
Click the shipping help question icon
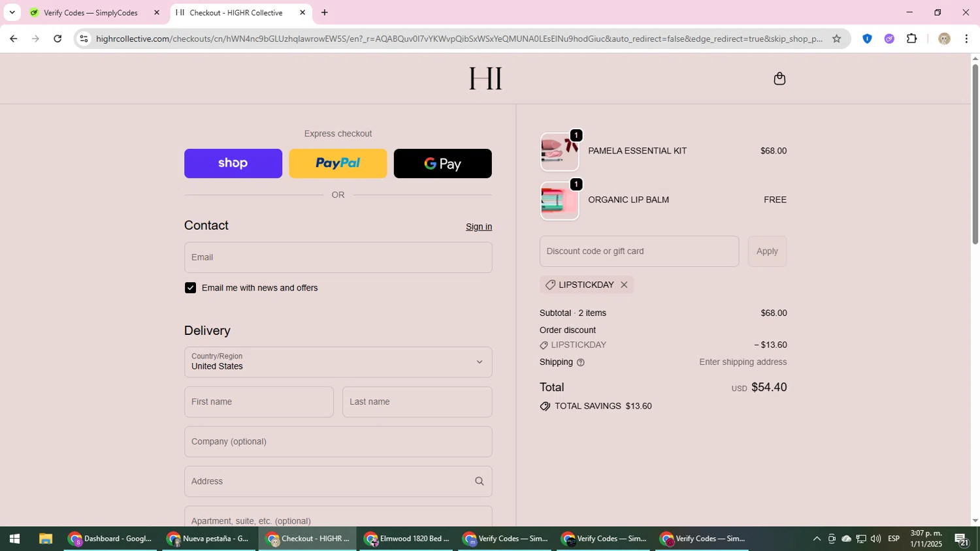pos(580,362)
